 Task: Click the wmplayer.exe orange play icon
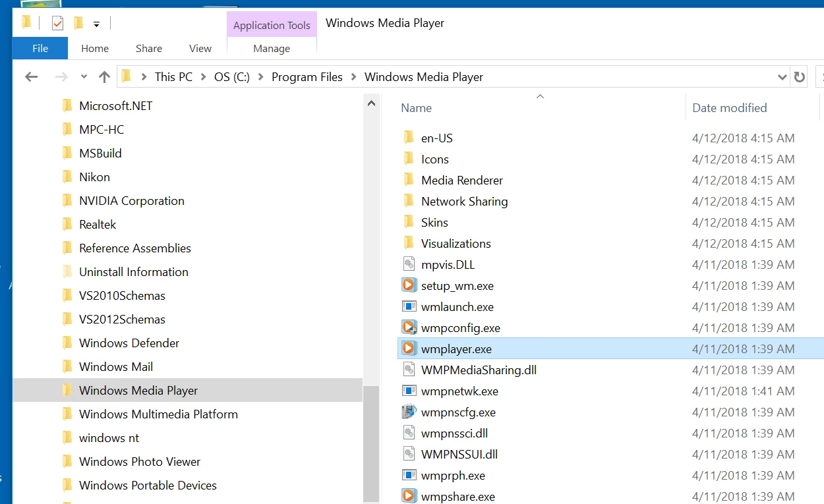(409, 349)
